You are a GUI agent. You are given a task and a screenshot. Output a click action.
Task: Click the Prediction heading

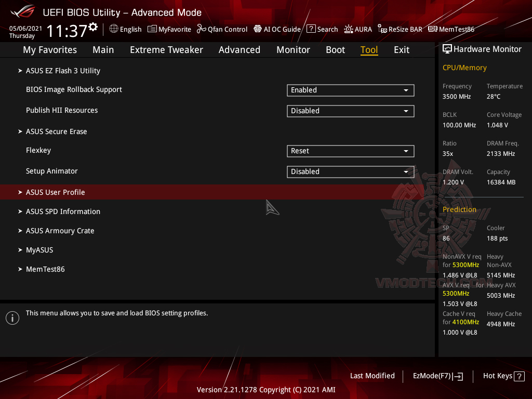[459, 210]
